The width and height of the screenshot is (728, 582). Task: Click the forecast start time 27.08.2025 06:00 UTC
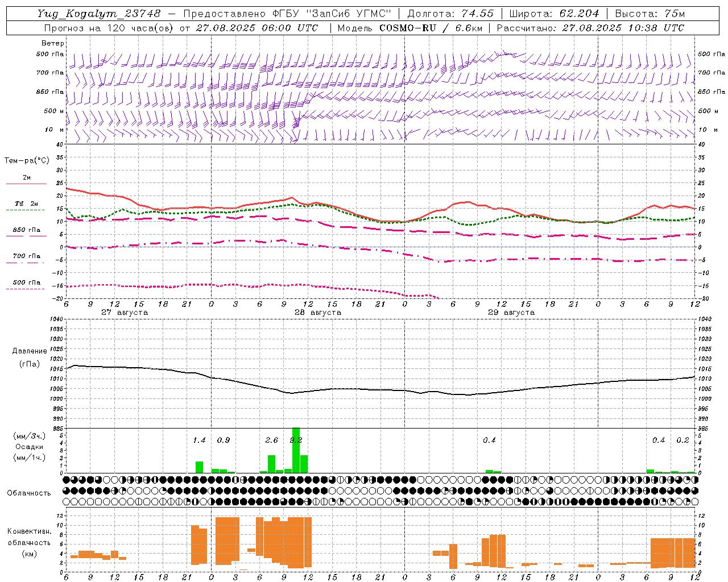257,28
